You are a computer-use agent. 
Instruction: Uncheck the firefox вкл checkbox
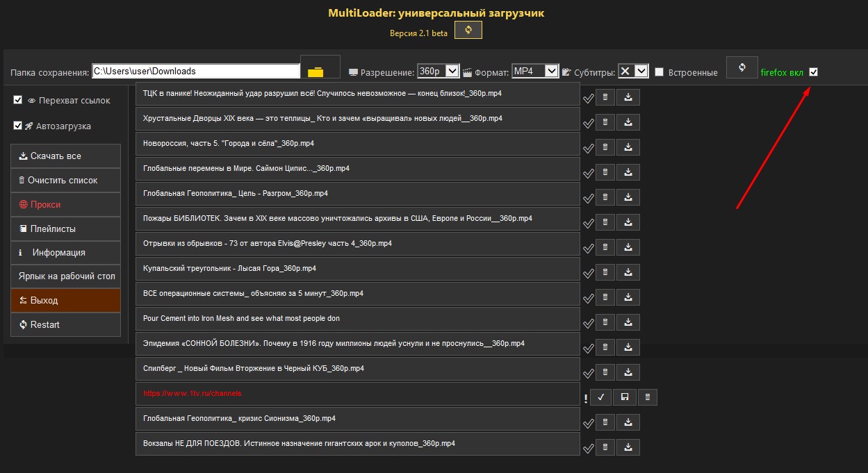[x=814, y=72]
